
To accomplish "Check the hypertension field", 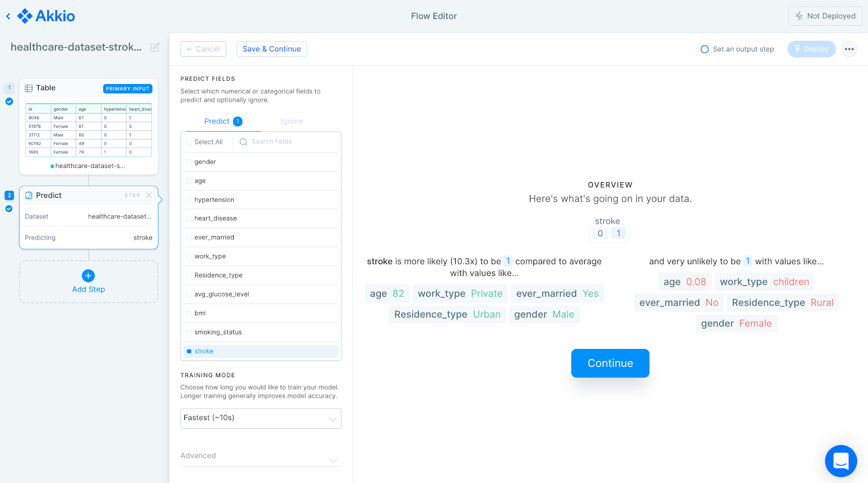I will click(x=189, y=200).
